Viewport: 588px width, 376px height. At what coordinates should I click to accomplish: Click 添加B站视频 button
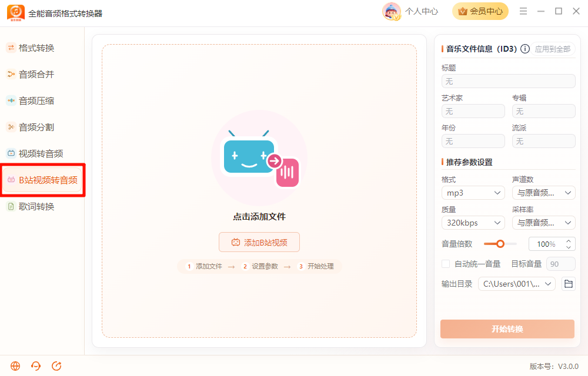[259, 242]
